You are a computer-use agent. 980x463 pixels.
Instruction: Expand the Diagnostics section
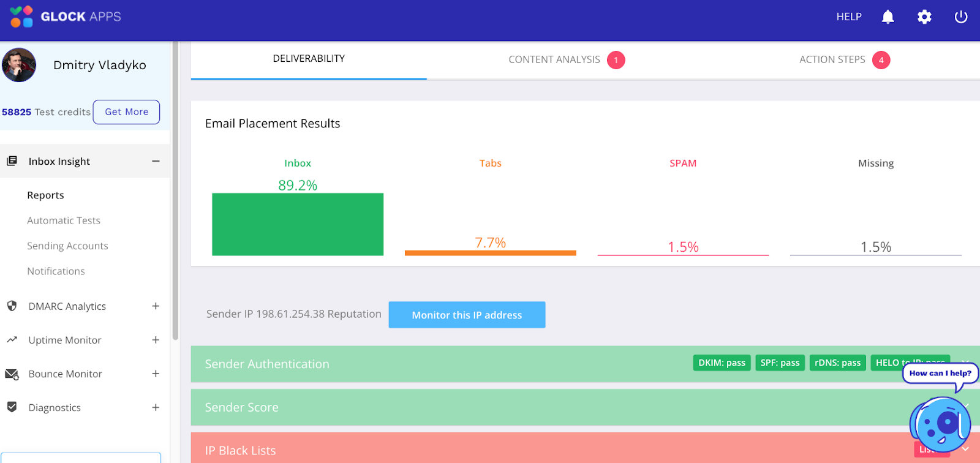point(156,407)
